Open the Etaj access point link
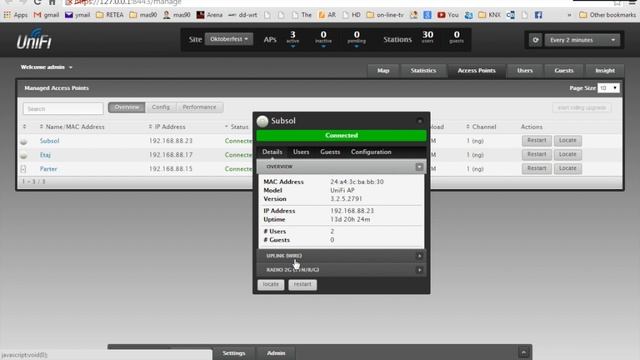The height and width of the screenshot is (360, 640). click(x=45, y=155)
